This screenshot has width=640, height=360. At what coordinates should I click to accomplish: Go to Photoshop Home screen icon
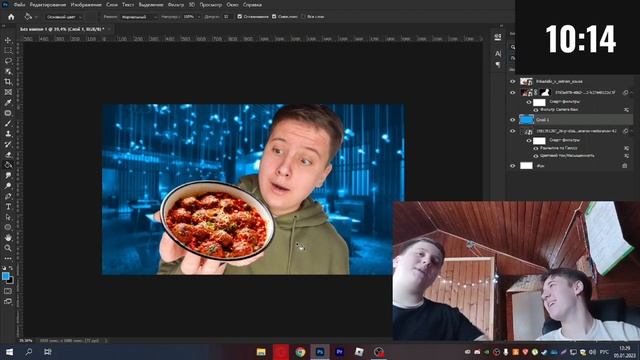click(x=11, y=17)
